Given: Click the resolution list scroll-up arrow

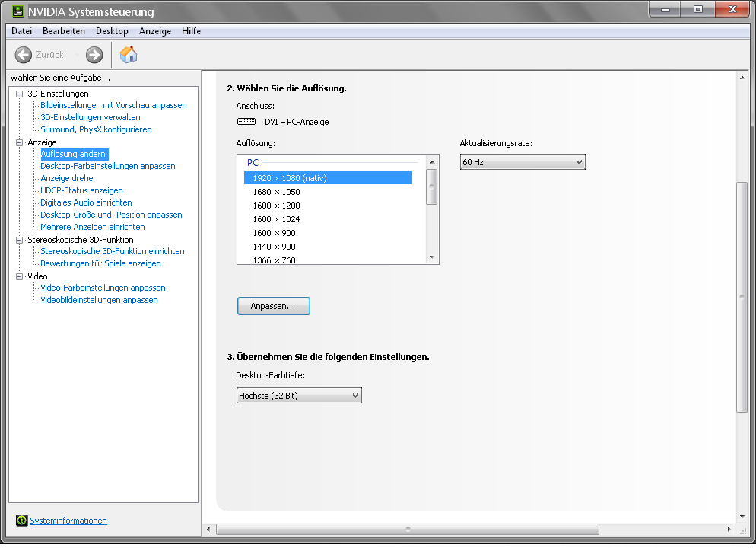Looking at the screenshot, I should [x=432, y=162].
